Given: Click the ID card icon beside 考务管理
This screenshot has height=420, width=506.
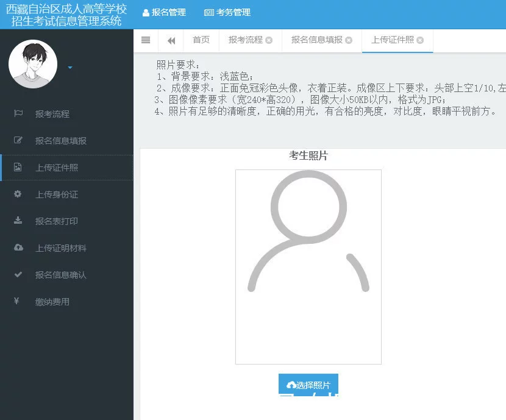Looking at the screenshot, I should click(x=208, y=13).
